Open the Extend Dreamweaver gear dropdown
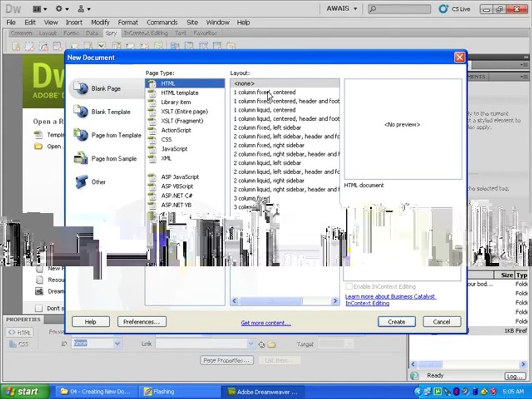Image resolution: width=532 pixels, height=399 pixels. tap(62, 9)
